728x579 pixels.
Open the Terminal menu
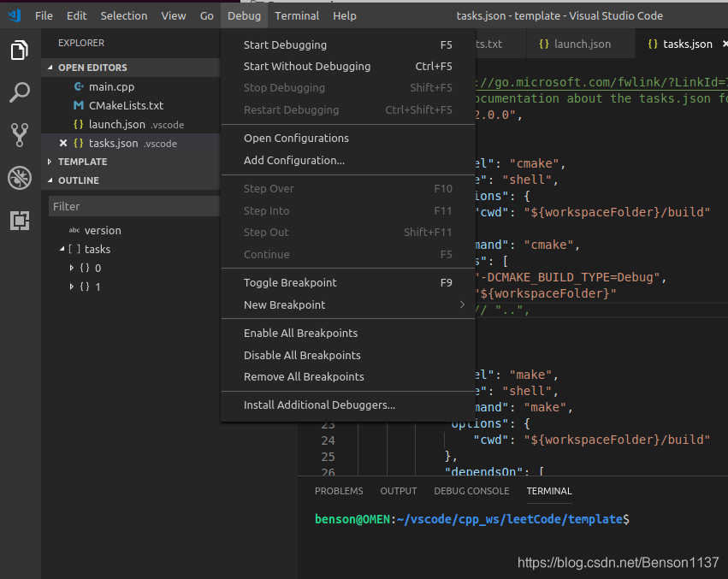point(297,15)
